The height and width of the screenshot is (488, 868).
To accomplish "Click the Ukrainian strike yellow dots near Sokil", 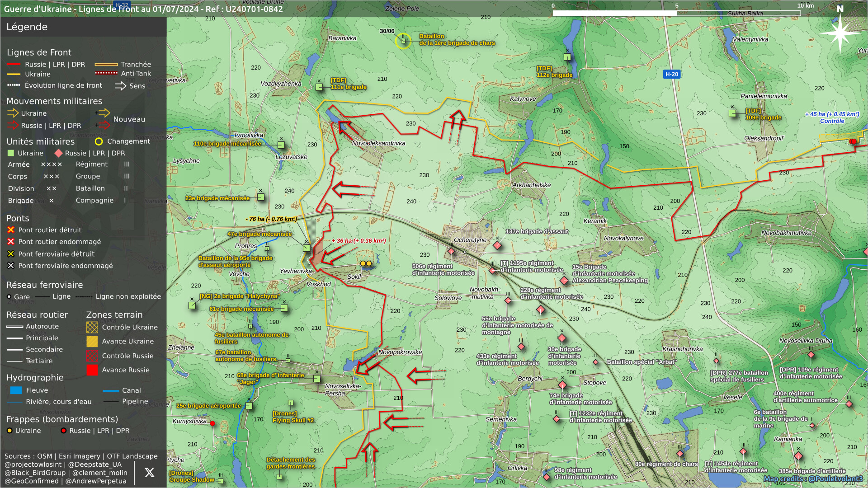I will [366, 263].
